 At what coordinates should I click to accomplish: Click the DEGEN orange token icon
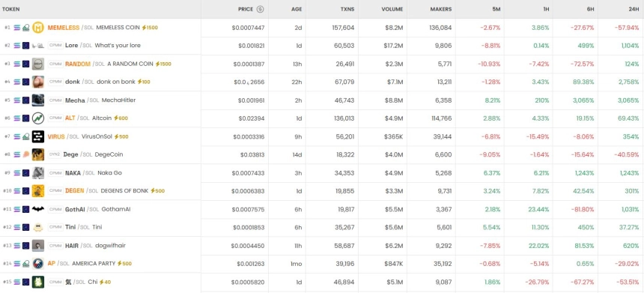click(x=37, y=191)
